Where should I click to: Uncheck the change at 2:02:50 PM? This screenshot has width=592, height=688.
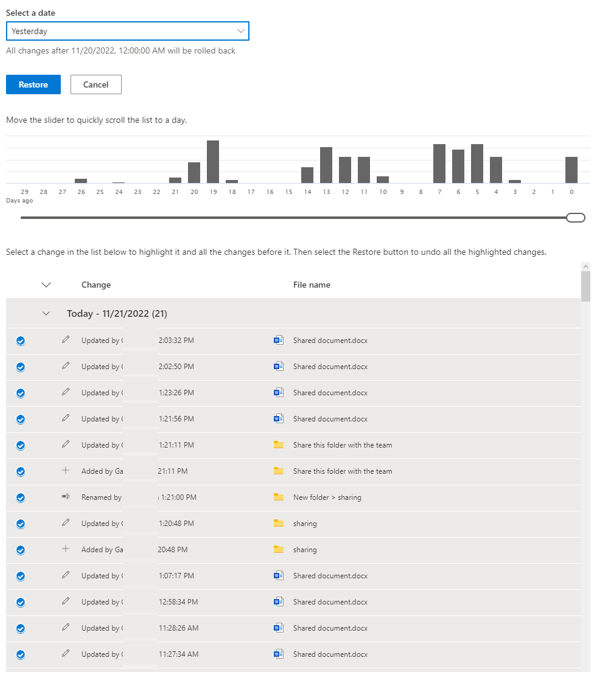click(21, 367)
